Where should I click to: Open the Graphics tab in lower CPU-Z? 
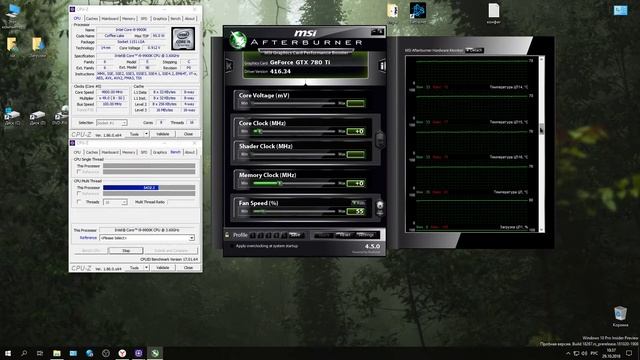point(160,152)
